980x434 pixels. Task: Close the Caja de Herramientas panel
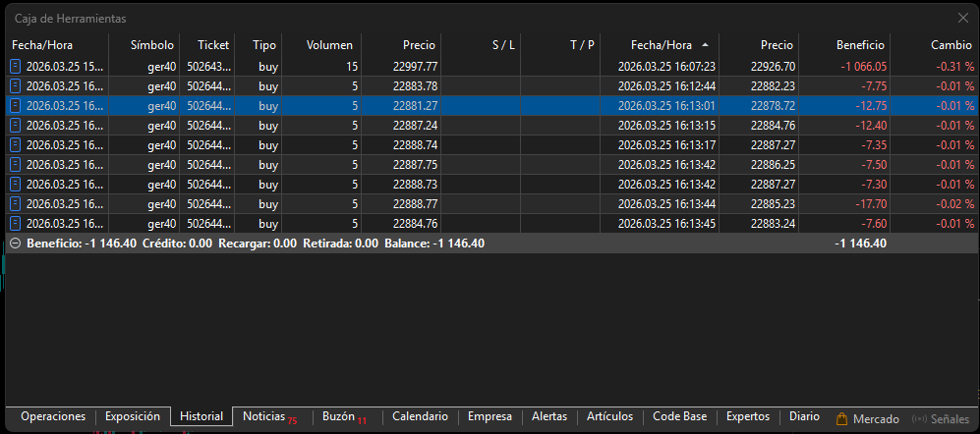coord(963,18)
